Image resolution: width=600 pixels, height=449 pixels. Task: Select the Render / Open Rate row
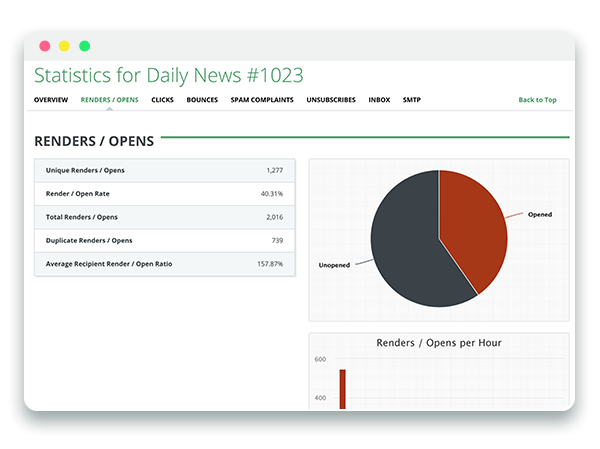tap(164, 193)
